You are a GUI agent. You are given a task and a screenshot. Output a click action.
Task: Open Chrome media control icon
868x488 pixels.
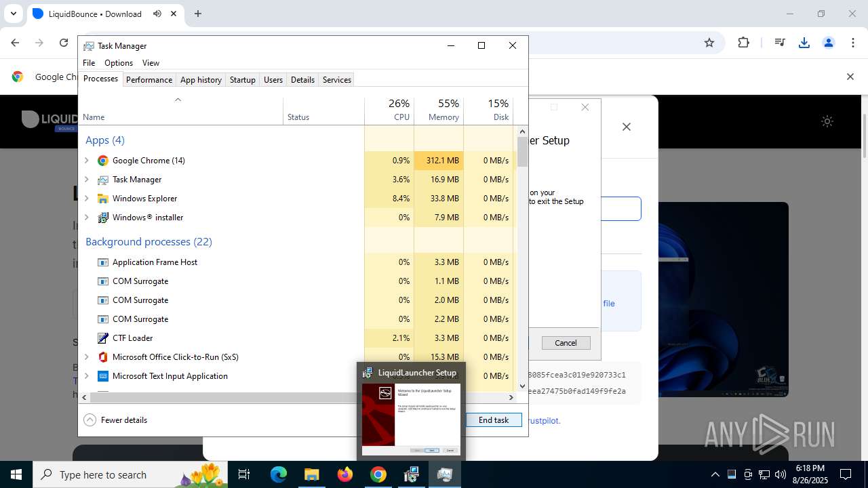click(780, 43)
